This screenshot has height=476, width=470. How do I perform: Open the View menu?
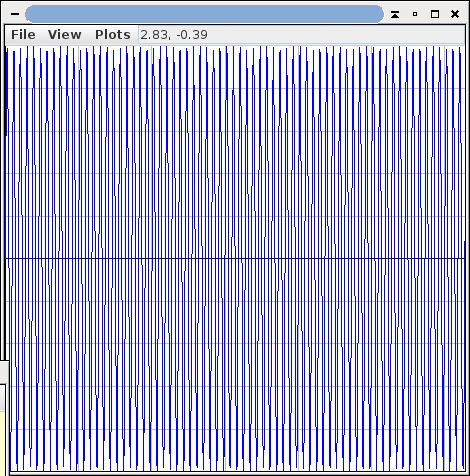tap(64, 35)
